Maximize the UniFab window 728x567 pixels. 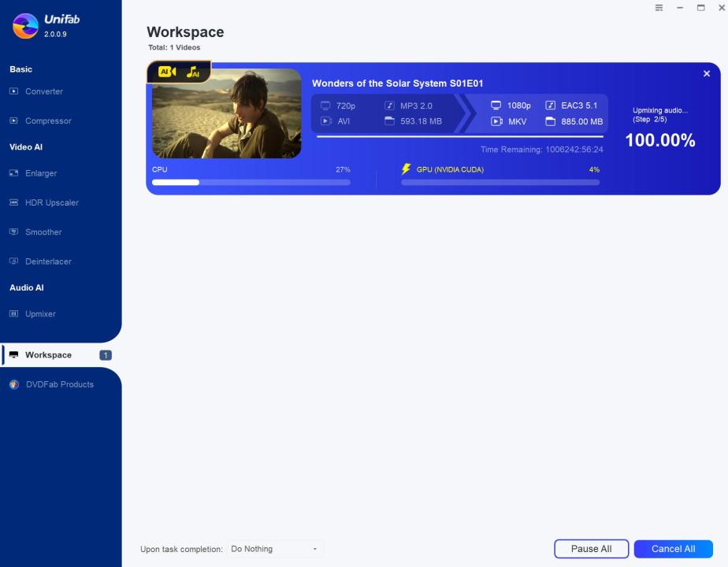(701, 8)
